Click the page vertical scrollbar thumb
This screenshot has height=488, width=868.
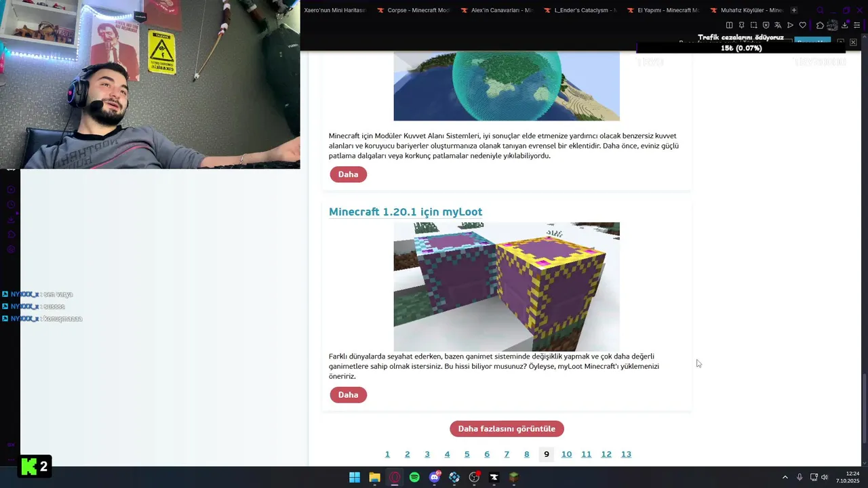coord(864,407)
